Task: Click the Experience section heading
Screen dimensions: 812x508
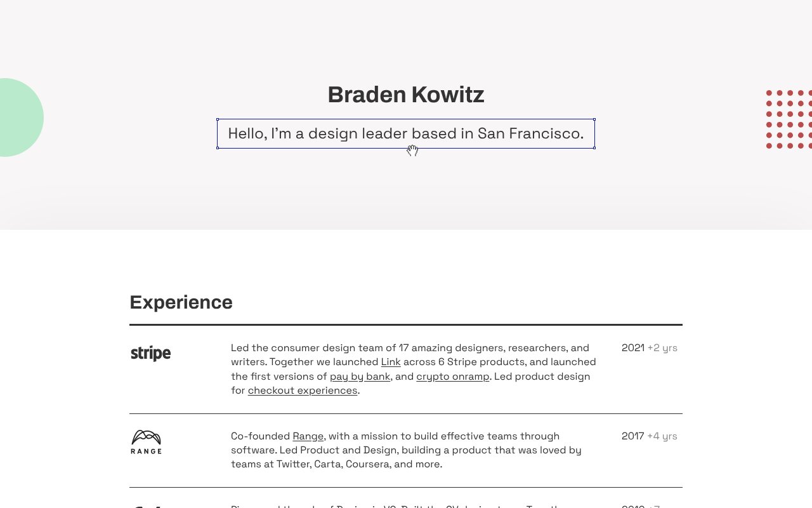Action: click(181, 302)
